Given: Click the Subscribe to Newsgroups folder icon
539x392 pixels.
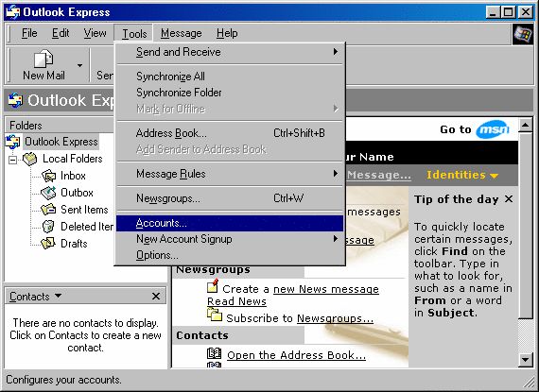Looking at the screenshot, I should pyautogui.click(x=215, y=315).
